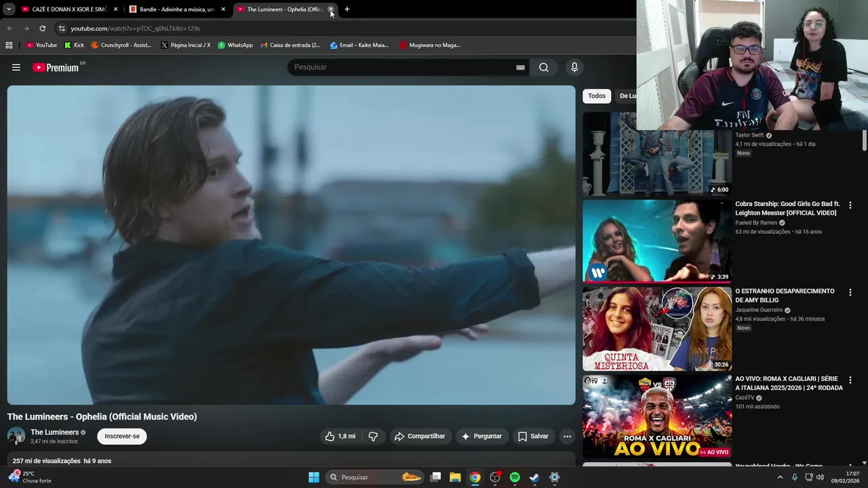
Task: Dislike the Ophelia video
Action: (x=373, y=436)
